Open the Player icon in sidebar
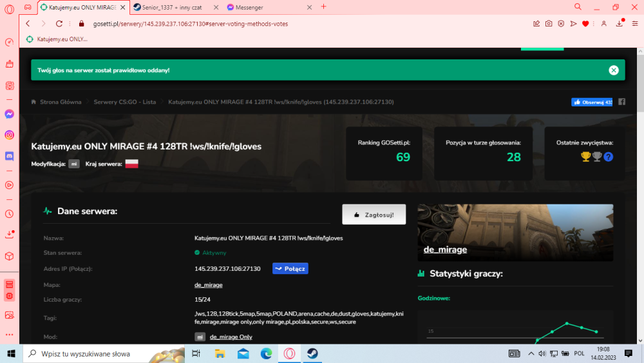The height and width of the screenshot is (363, 644). (x=10, y=185)
